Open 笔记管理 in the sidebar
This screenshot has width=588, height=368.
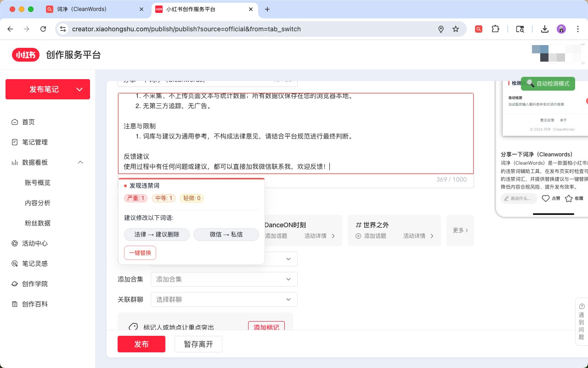coord(35,142)
